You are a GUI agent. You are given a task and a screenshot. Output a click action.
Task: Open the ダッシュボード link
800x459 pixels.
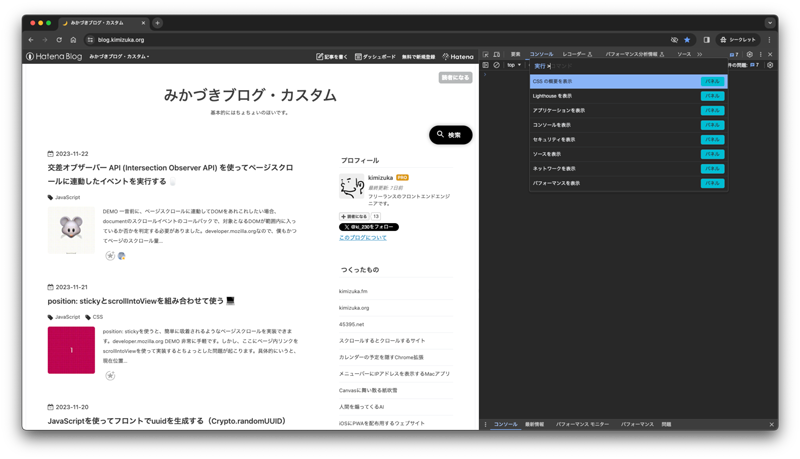click(x=375, y=57)
